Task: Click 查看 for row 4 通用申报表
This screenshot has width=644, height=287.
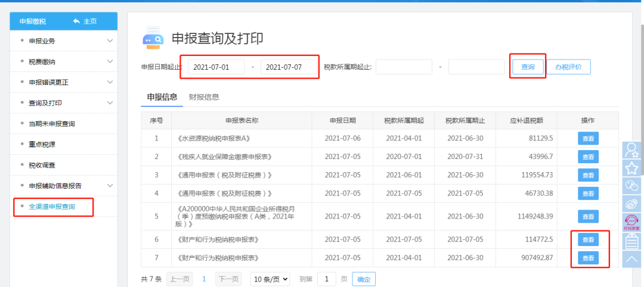Action: pos(588,194)
